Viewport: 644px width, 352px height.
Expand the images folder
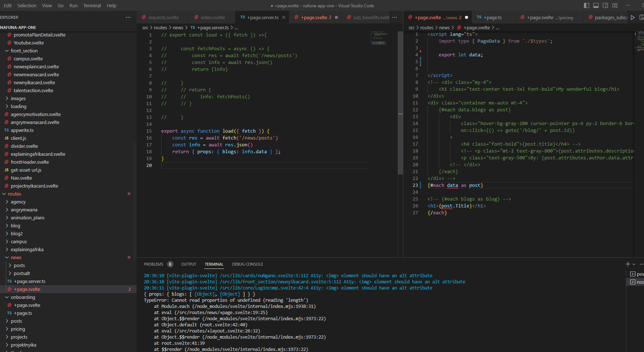tap(18, 98)
